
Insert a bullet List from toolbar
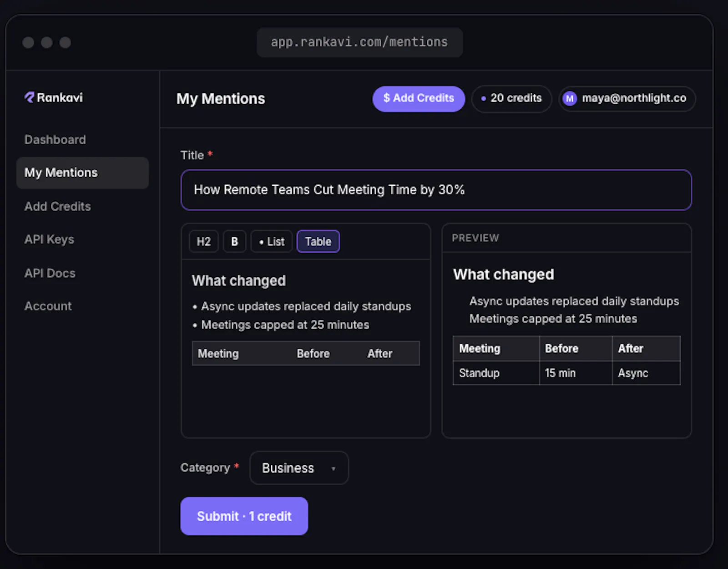(272, 241)
